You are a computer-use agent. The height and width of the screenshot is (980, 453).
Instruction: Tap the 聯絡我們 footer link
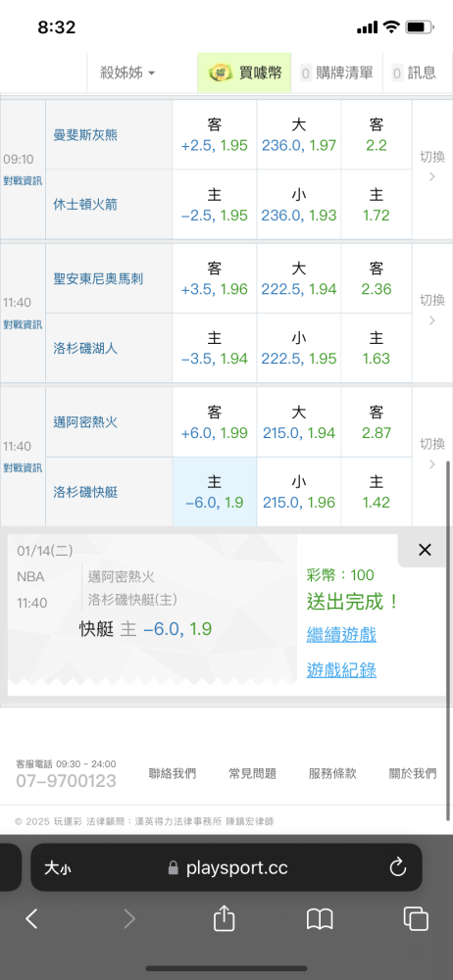click(172, 774)
